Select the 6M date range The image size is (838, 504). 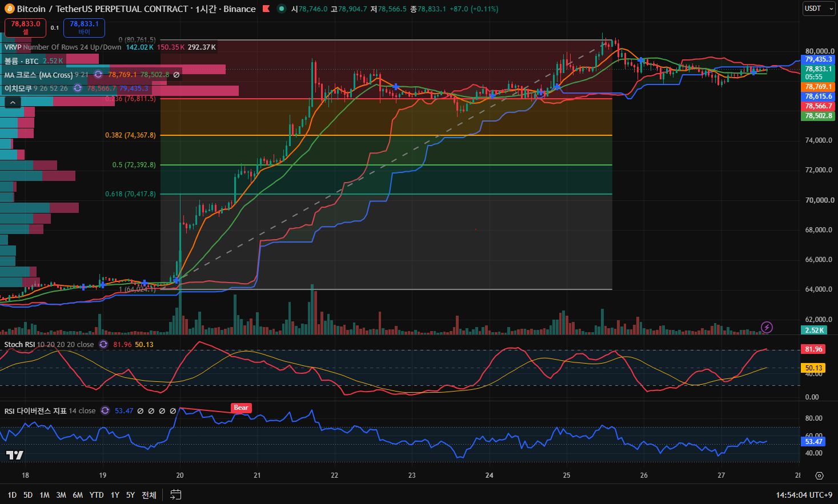point(78,495)
